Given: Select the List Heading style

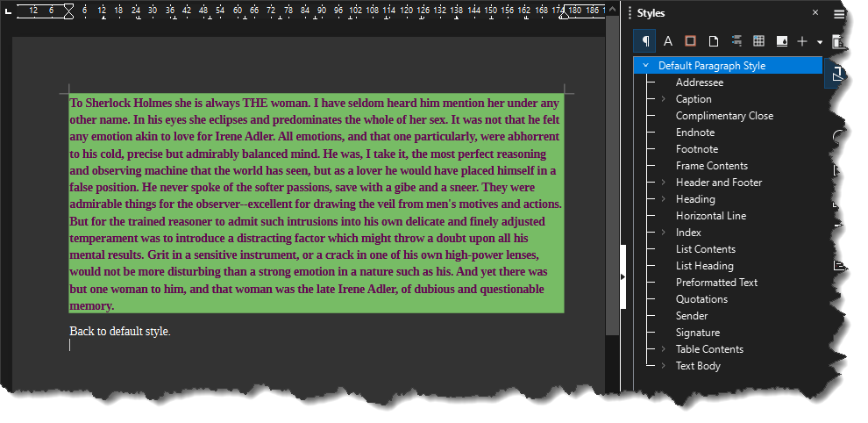Looking at the screenshot, I should pyautogui.click(x=705, y=266).
